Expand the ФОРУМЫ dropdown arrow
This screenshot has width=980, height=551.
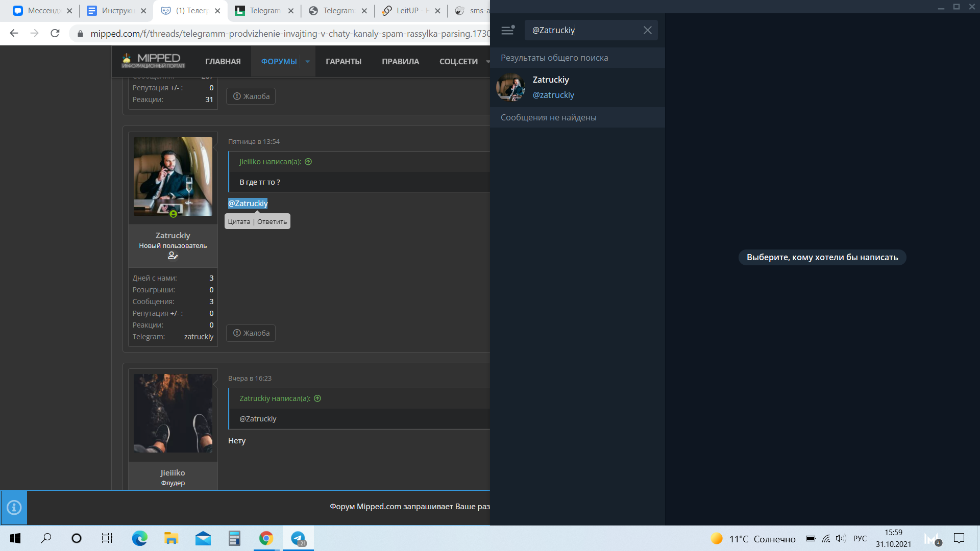pyautogui.click(x=308, y=62)
